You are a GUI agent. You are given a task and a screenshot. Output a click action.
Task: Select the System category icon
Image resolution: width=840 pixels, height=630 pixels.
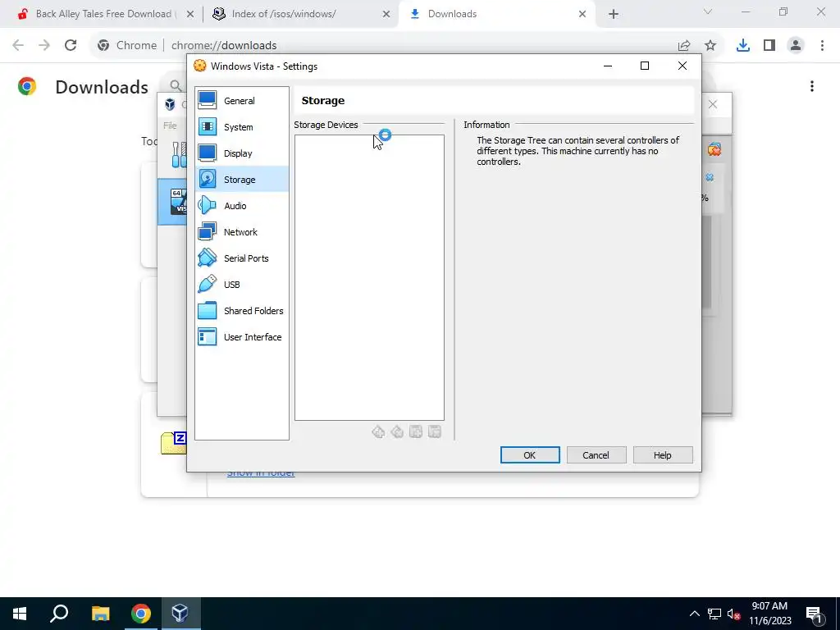tap(208, 127)
